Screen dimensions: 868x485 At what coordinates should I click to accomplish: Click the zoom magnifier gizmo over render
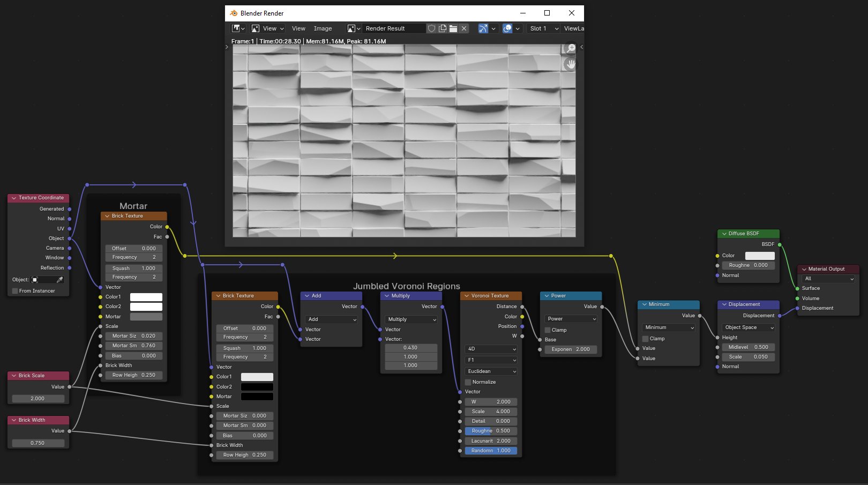[x=570, y=49]
